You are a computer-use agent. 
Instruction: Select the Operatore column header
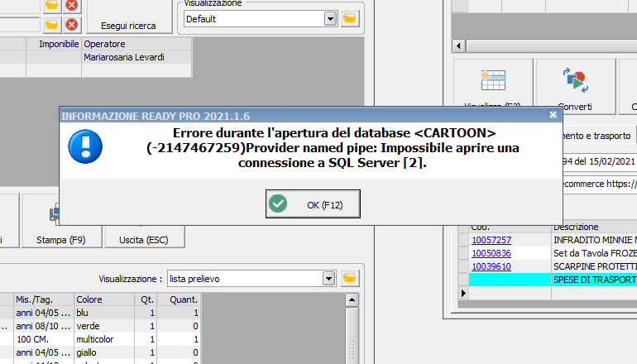(x=136, y=44)
